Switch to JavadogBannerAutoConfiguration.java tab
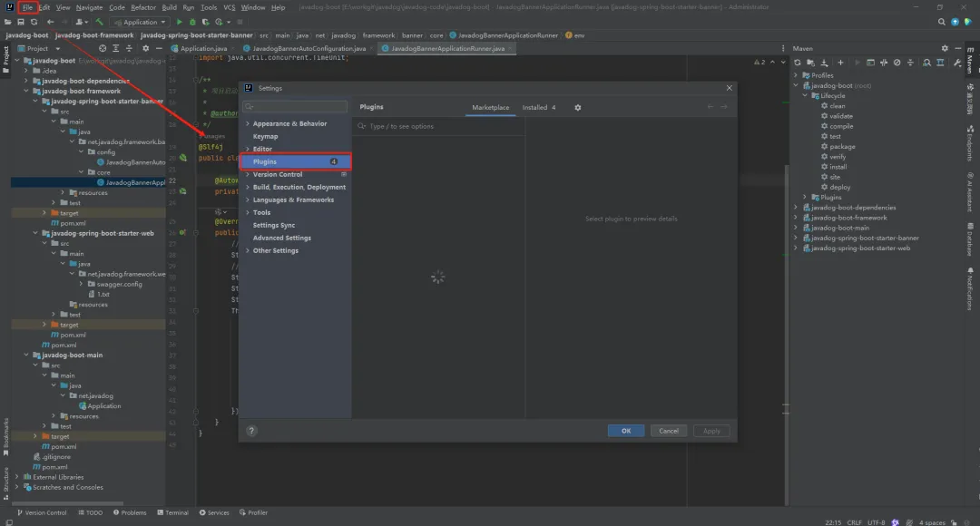This screenshot has height=526, width=980. point(309,48)
